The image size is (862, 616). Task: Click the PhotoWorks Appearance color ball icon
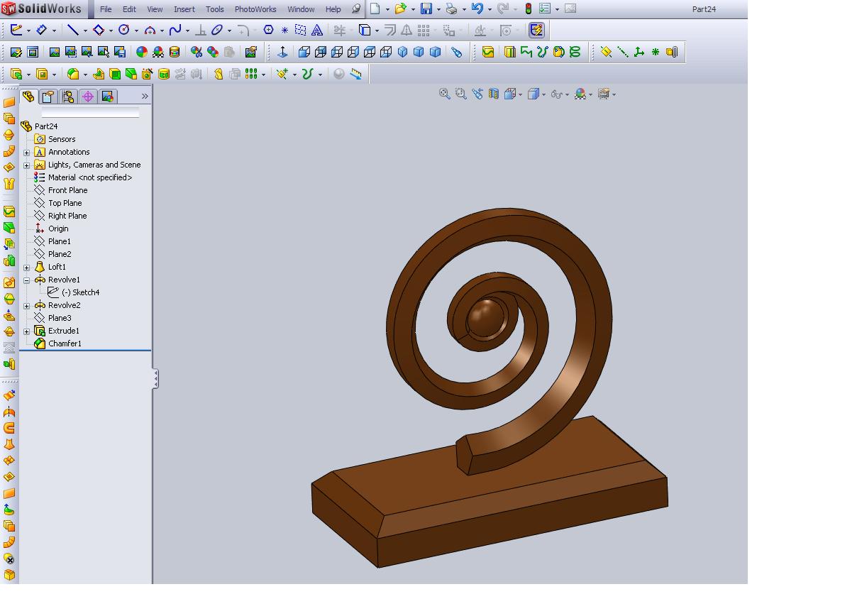[142, 52]
